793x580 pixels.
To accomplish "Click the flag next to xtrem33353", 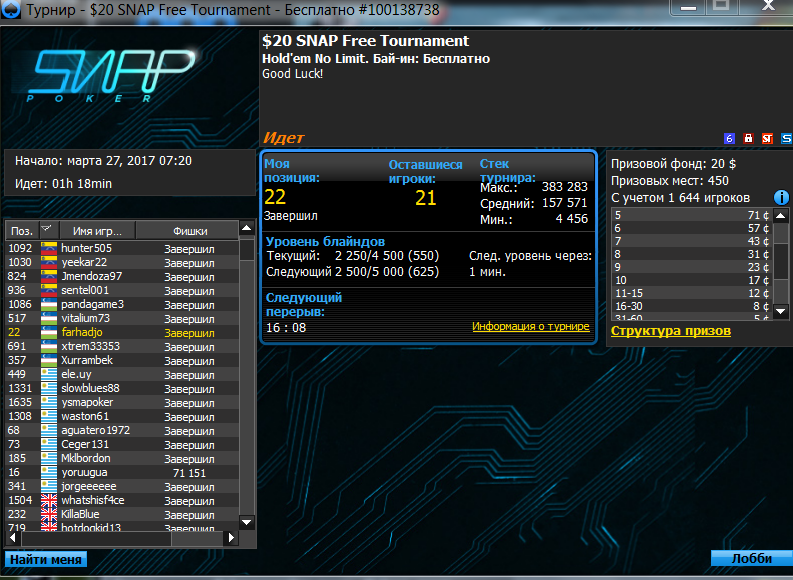I will coord(49,346).
